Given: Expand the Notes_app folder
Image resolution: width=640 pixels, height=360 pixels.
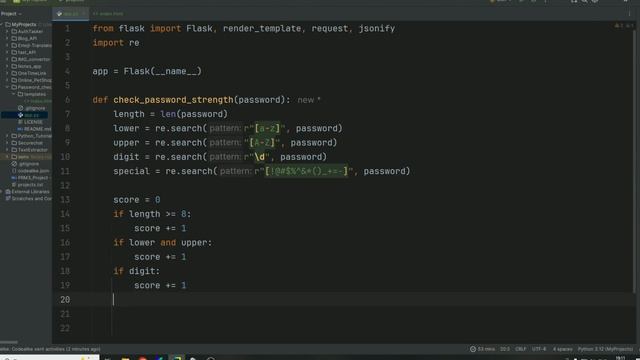Looking at the screenshot, I should coord(7,66).
